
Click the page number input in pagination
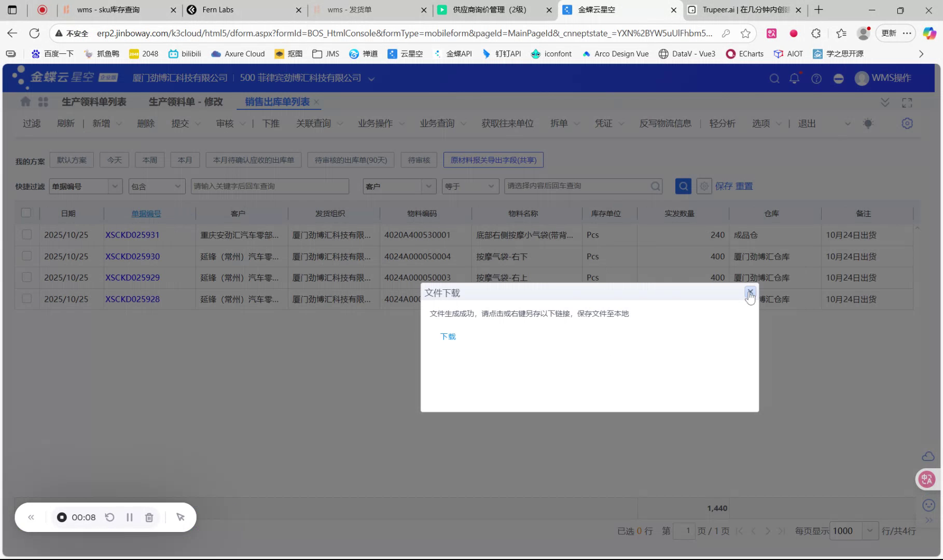click(684, 530)
